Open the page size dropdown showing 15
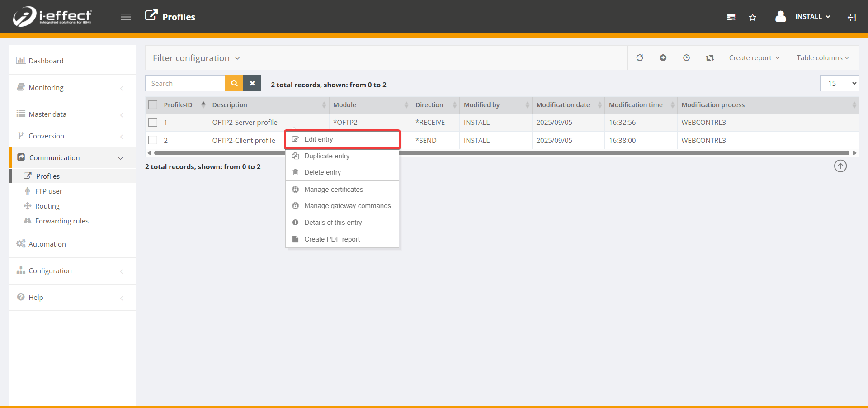The image size is (868, 408). tap(839, 83)
